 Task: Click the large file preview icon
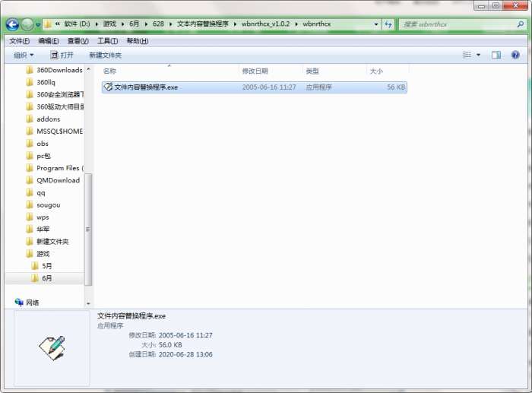click(x=52, y=348)
